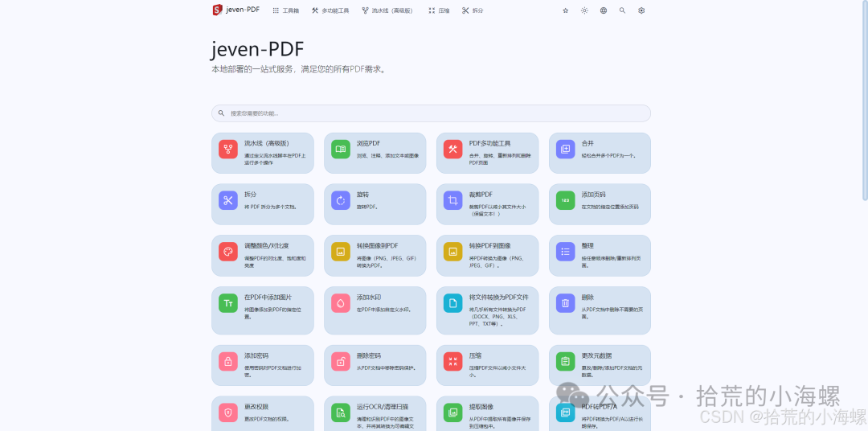Toggle dark mode with the sun icon
Viewport: 868px width, 431px height.
coord(584,10)
